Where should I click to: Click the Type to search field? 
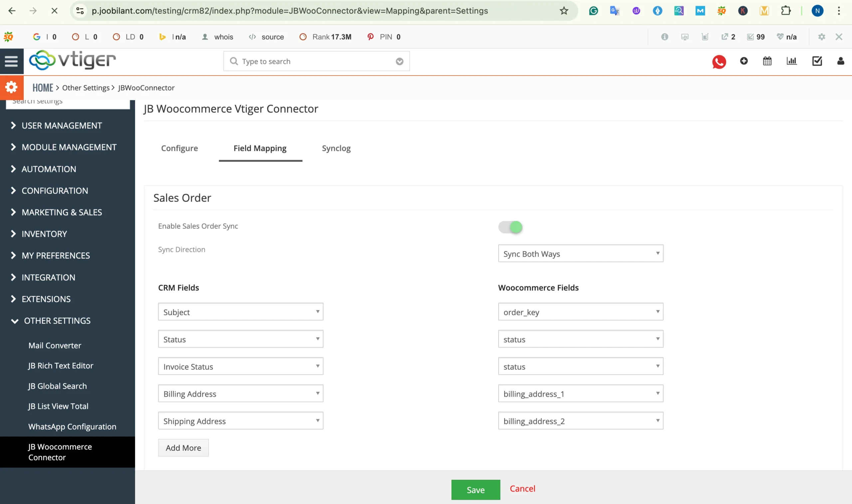(x=316, y=61)
